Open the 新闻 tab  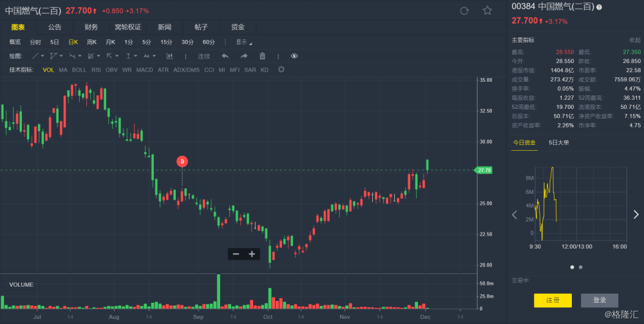coord(164,27)
